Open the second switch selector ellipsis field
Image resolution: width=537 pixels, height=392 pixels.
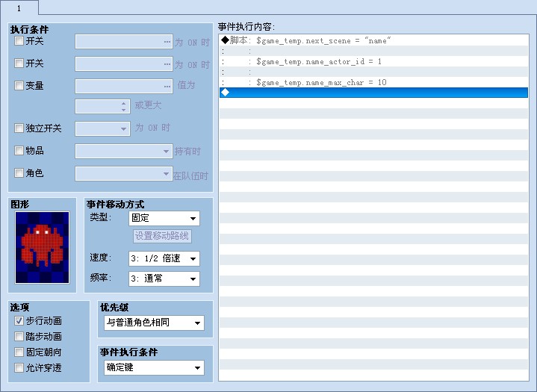coord(124,64)
